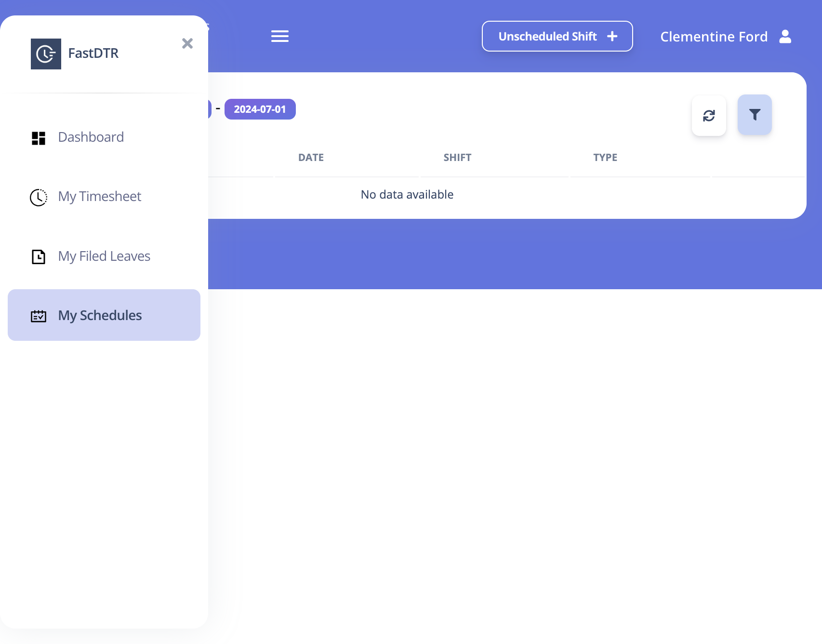Sort by the DATE column header

[311, 158]
